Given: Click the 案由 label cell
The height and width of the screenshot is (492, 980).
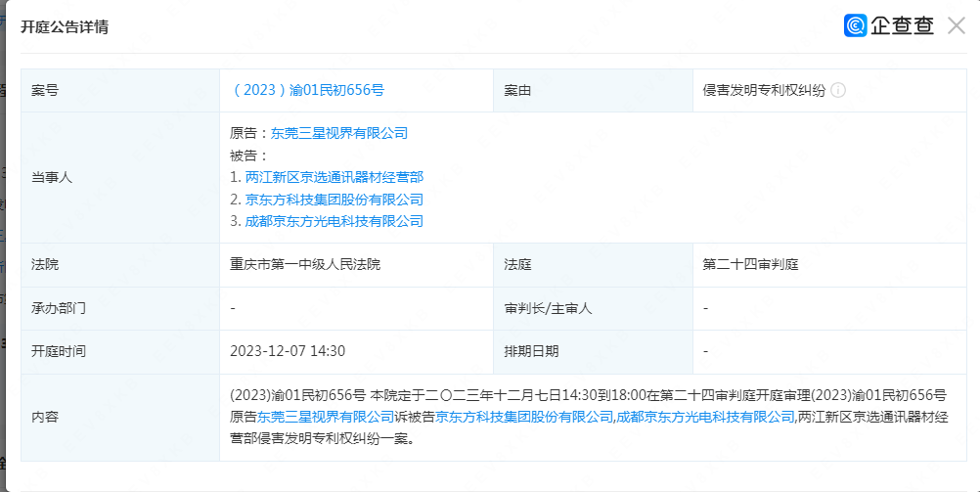Looking at the screenshot, I should click(593, 91).
